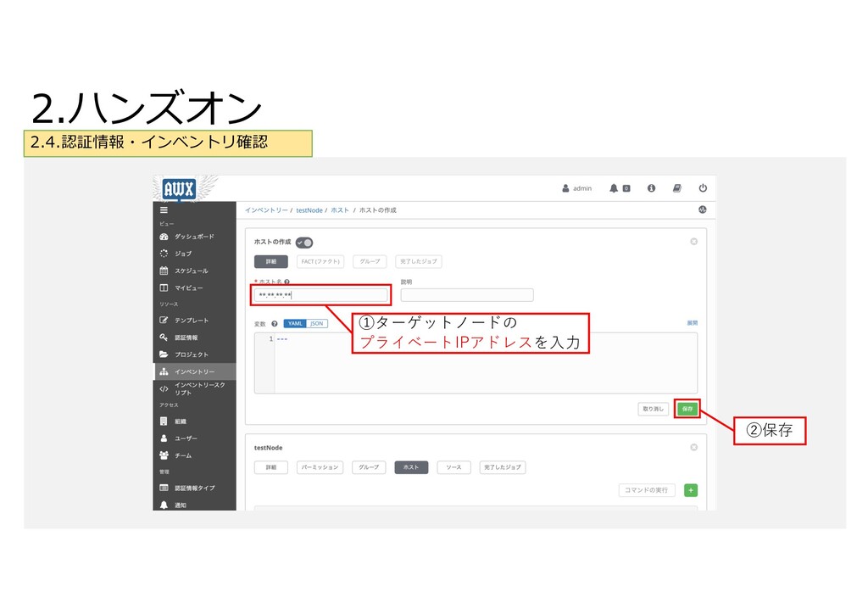868x614 pixels.
Task: Follow the インベントリー breadcrumb link
Action: point(266,209)
